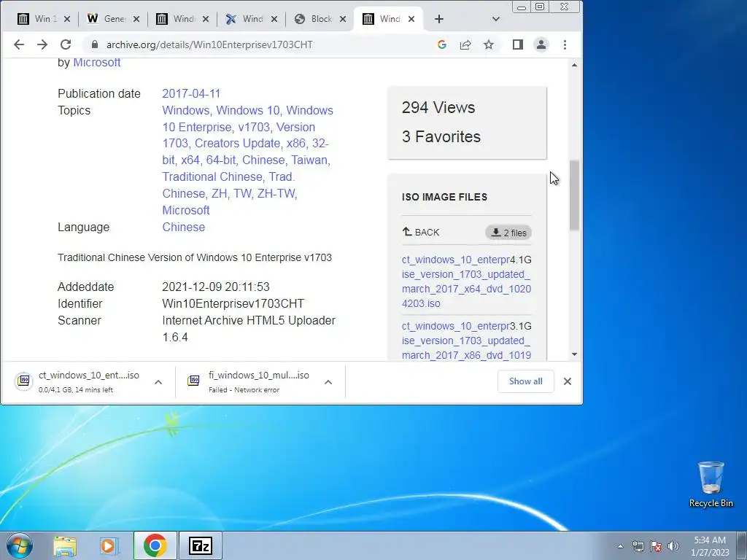Download the x64 dvd ISO file
This screenshot has height=560, width=747.
point(466,281)
